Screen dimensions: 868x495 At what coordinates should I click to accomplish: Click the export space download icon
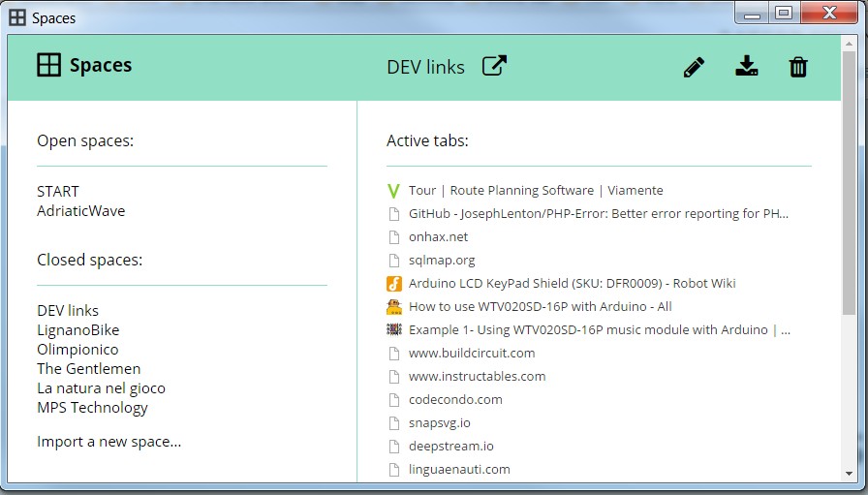pos(746,67)
